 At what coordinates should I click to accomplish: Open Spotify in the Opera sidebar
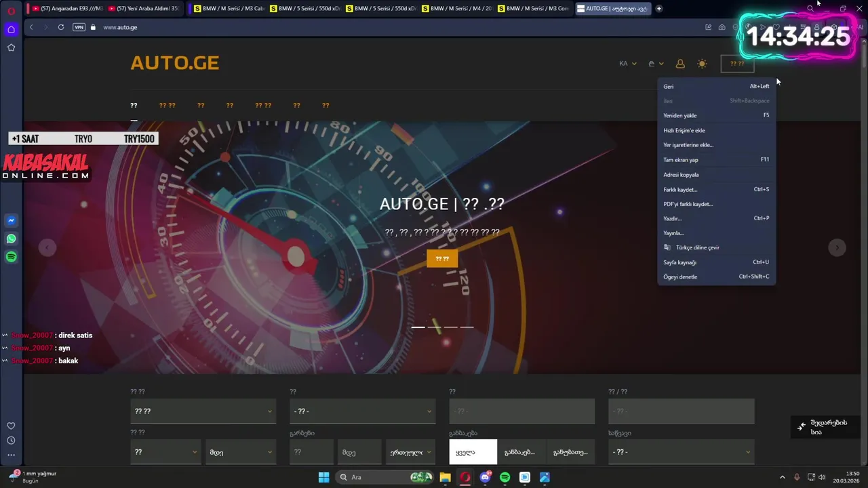11,257
